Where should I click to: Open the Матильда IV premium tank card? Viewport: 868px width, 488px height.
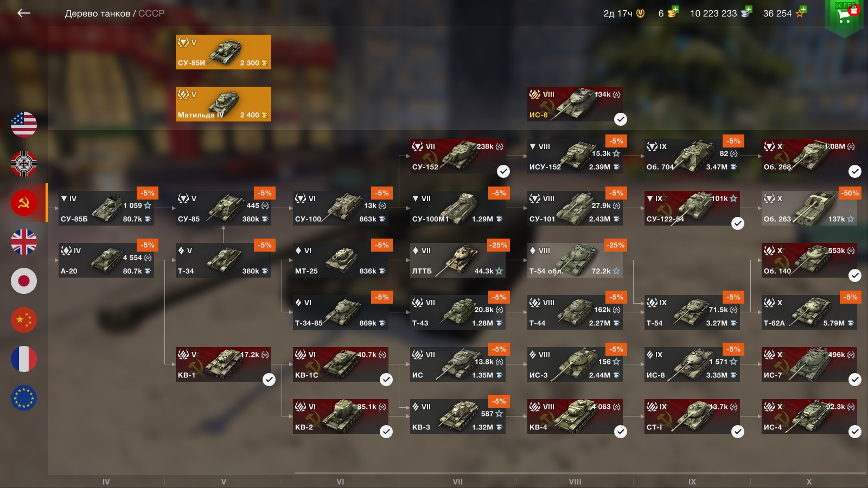224,104
